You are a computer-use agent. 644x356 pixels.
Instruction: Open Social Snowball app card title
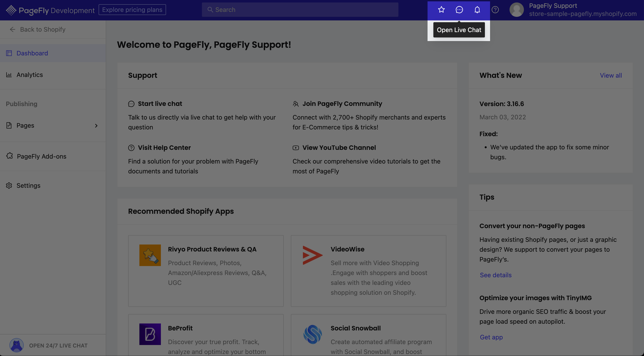[356, 328]
